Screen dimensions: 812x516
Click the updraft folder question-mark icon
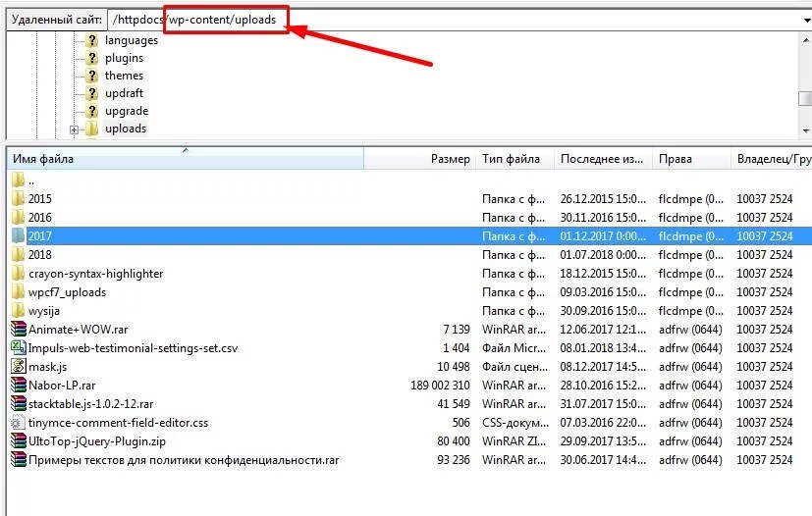click(92, 93)
